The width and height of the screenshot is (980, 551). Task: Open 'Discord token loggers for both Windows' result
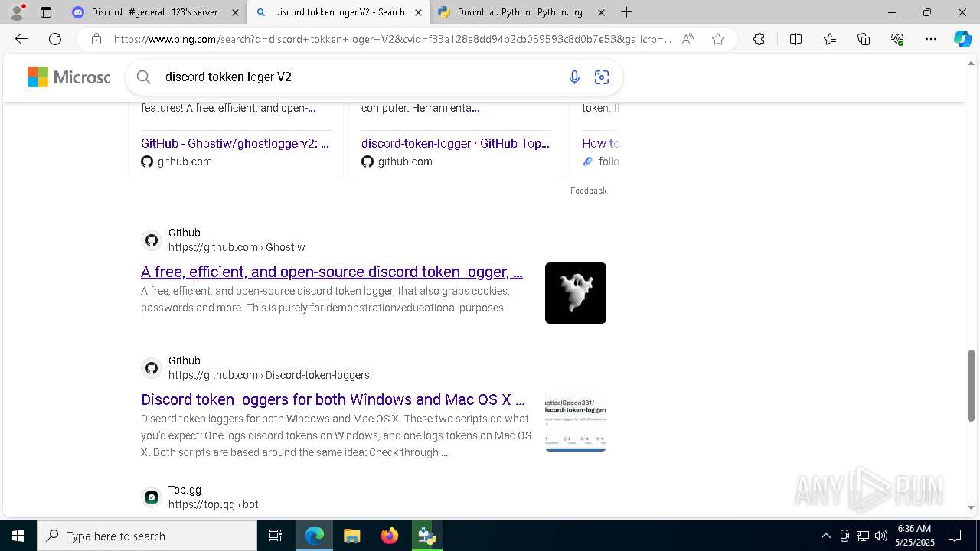tap(333, 399)
